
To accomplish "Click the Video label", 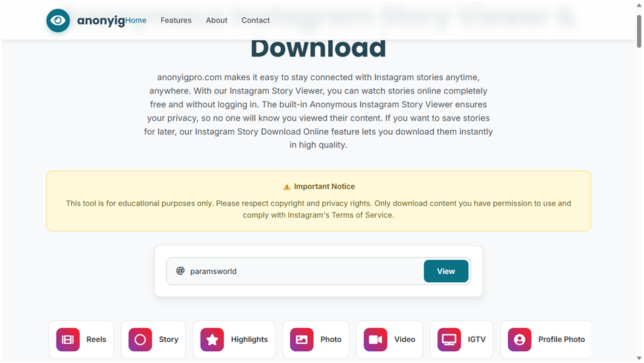I will [x=405, y=339].
